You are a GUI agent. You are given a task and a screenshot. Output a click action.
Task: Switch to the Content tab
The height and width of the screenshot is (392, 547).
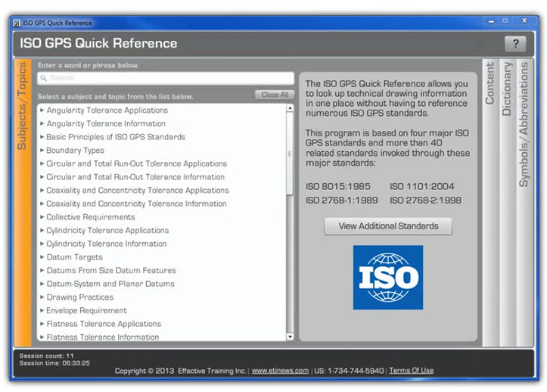tap(490, 84)
